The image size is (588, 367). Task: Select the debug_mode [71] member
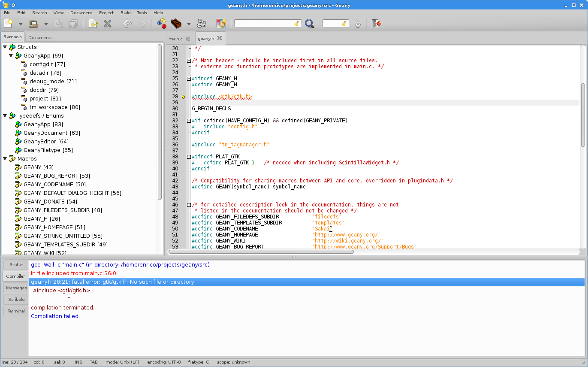click(x=53, y=81)
